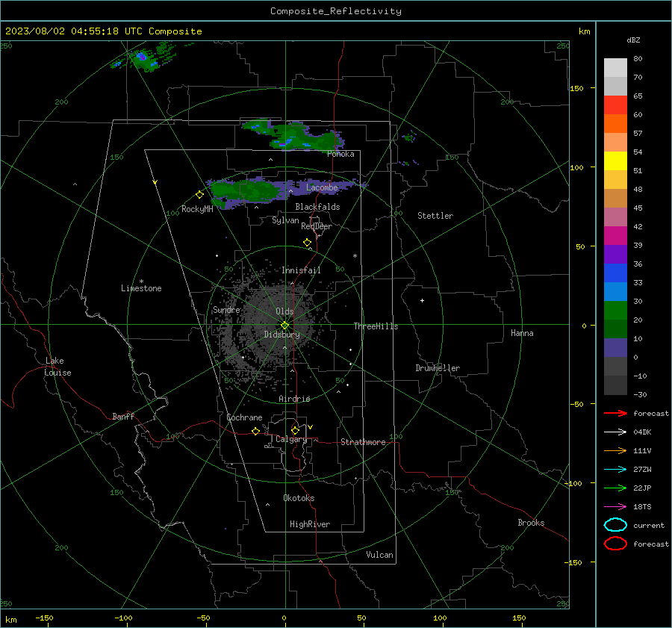The image size is (672, 628).
Task: Click the yellow diamond marker above Calgary
Action: [x=295, y=430]
